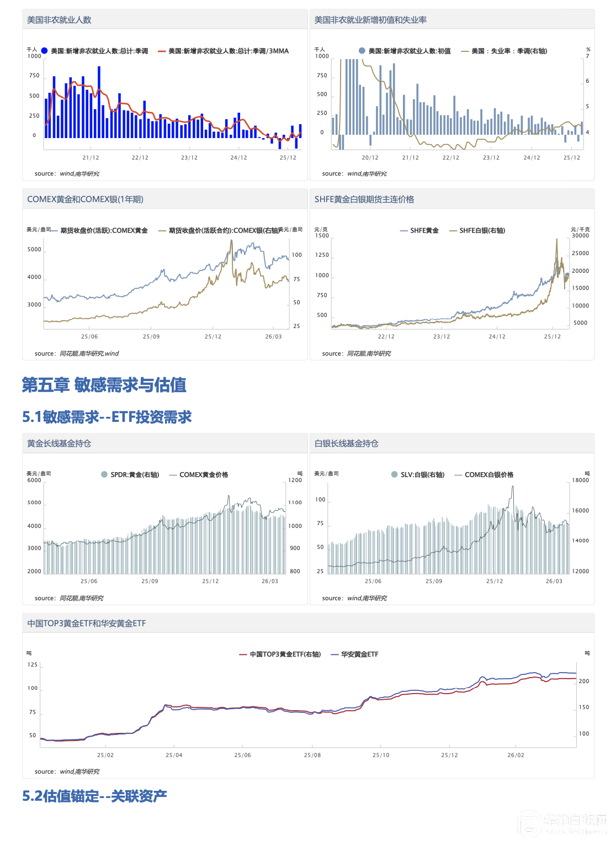Viewport: 616px width, 846px height.
Task: Click the line marker beside SHFE黄金 legend
Action: (403, 231)
